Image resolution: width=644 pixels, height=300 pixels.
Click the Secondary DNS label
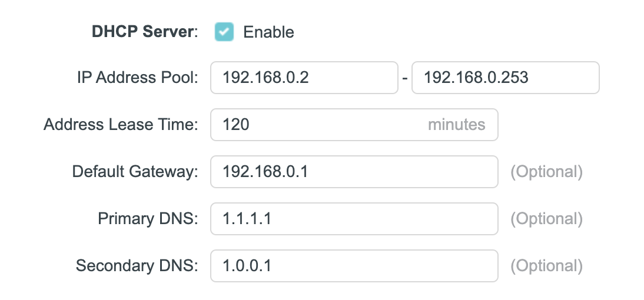tap(137, 266)
